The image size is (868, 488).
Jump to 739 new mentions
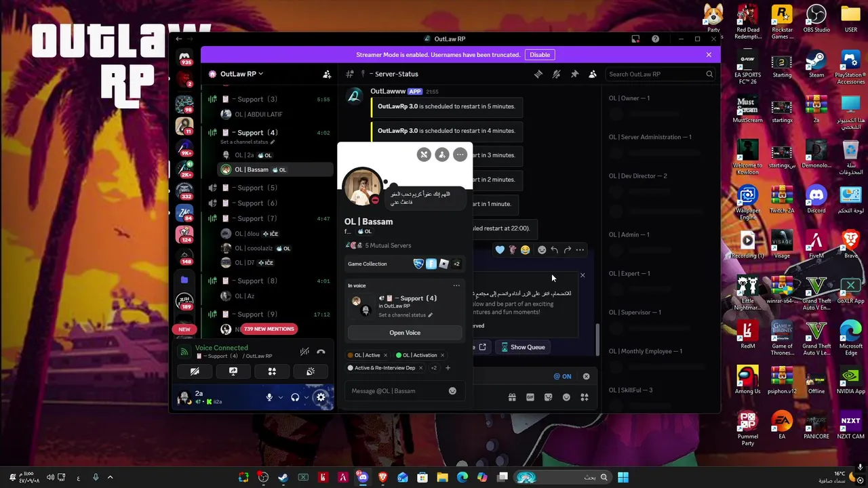tap(269, 329)
